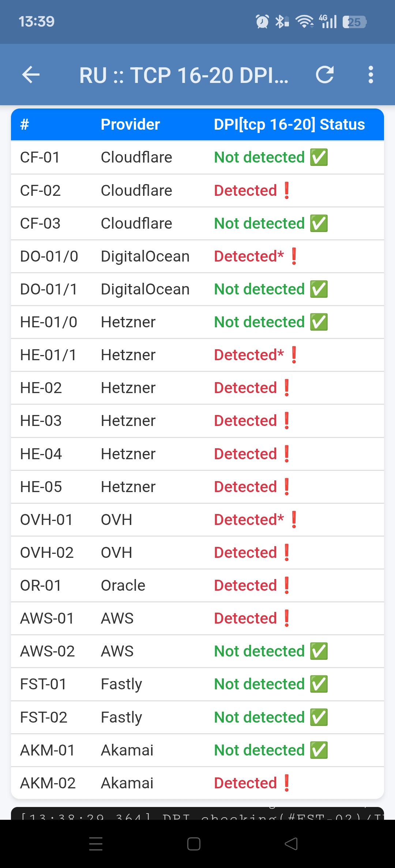Tap the page title RU :: TCP 16-20 DPI
Viewport: 395px width, 868px height.
[x=184, y=75]
